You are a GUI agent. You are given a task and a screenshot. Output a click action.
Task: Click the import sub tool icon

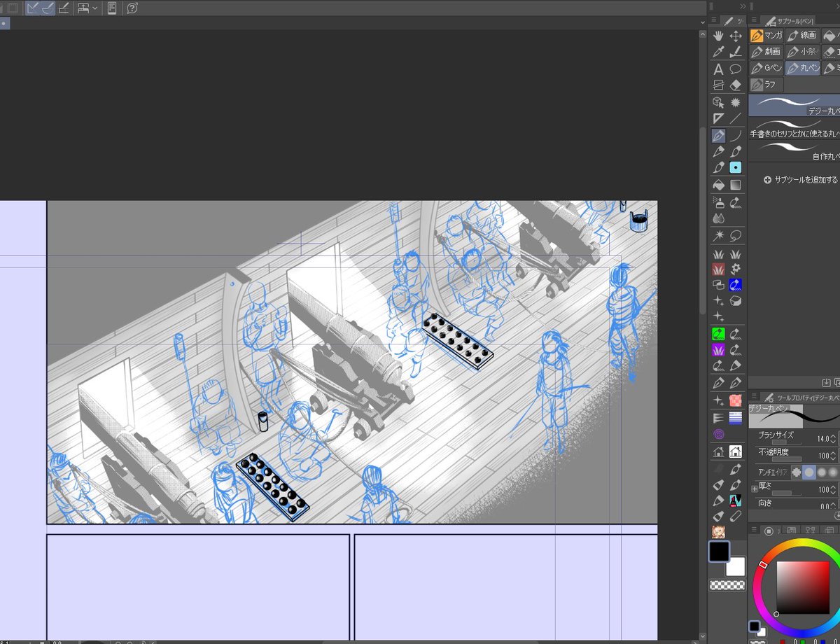pyautogui.click(x=826, y=382)
